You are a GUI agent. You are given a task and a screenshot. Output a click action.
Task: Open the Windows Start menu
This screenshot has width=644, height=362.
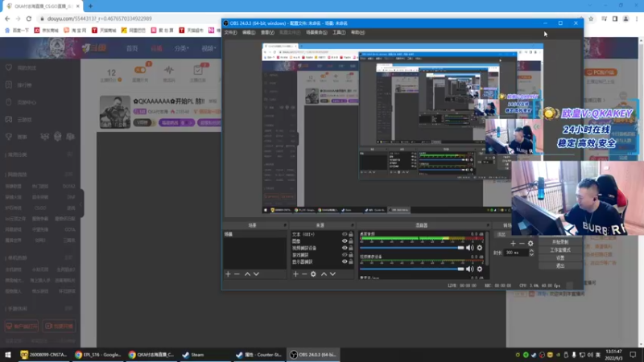8,355
